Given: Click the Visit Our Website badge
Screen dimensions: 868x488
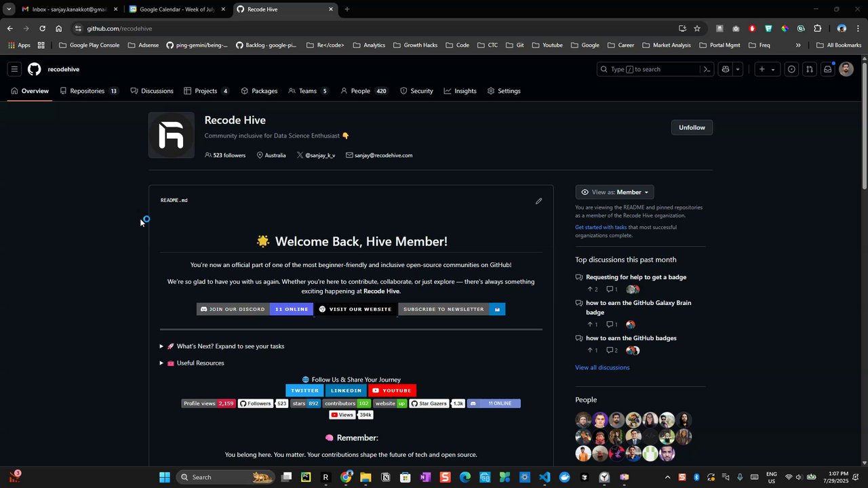Looking at the screenshot, I should pyautogui.click(x=355, y=309).
